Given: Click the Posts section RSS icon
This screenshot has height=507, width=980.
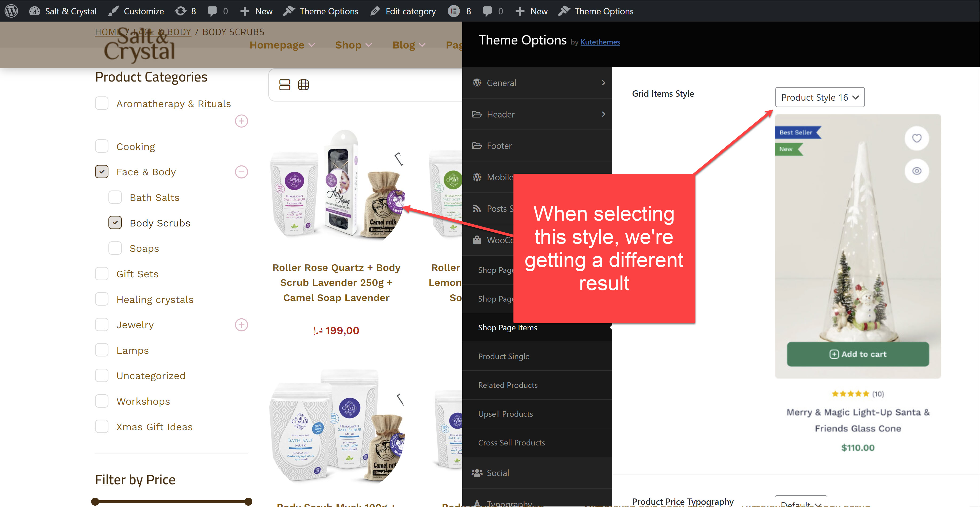Looking at the screenshot, I should pyautogui.click(x=477, y=208).
